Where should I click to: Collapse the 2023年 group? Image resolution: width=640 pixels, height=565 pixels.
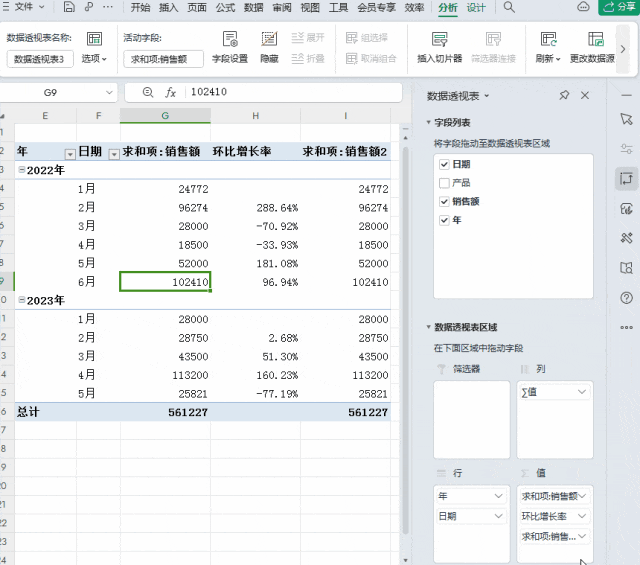(22, 300)
